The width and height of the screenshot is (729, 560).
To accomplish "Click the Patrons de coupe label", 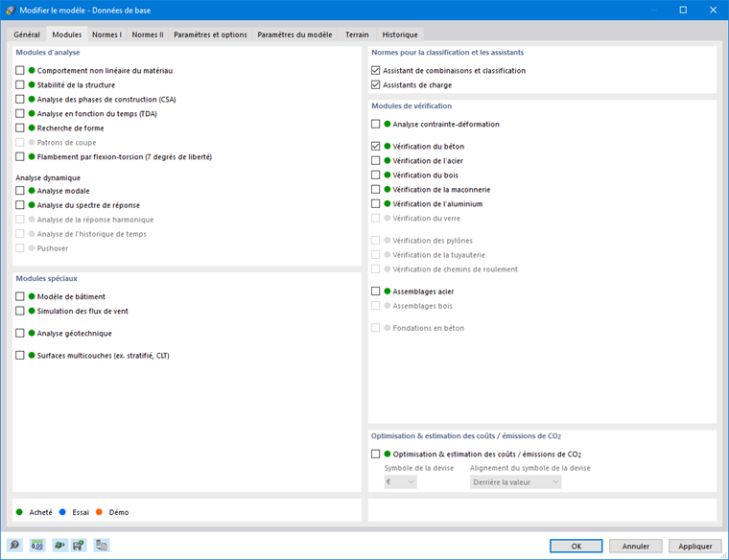I will [66, 143].
